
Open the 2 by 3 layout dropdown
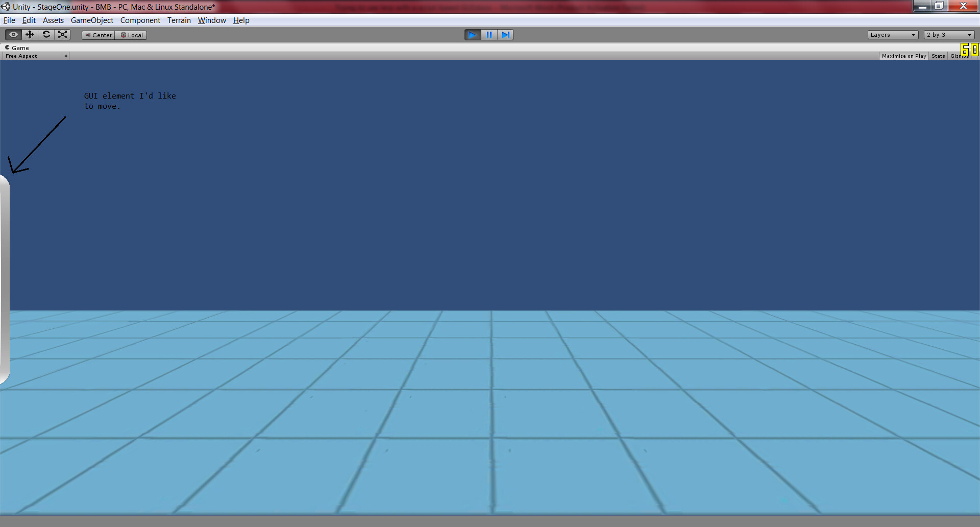point(948,34)
